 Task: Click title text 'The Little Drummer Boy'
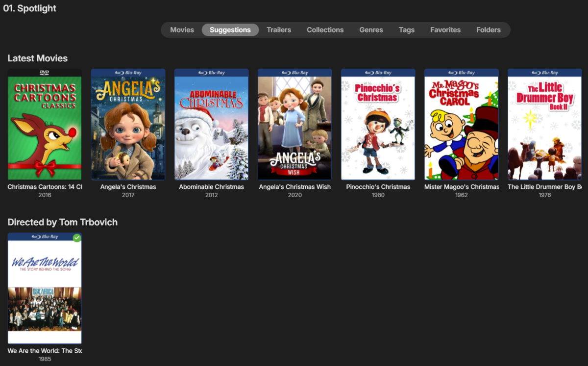pos(545,187)
